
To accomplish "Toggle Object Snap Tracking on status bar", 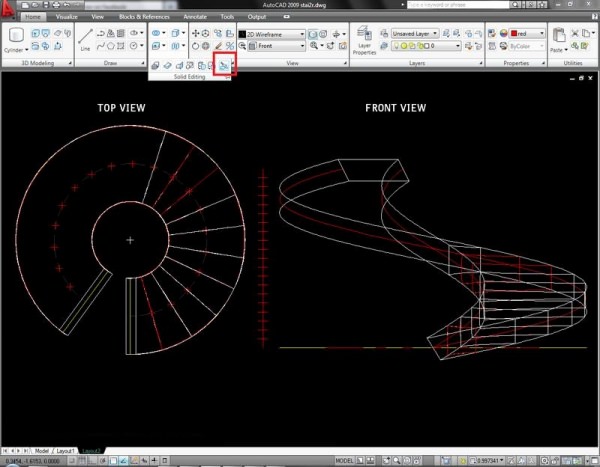I will pyautogui.click(x=124, y=460).
